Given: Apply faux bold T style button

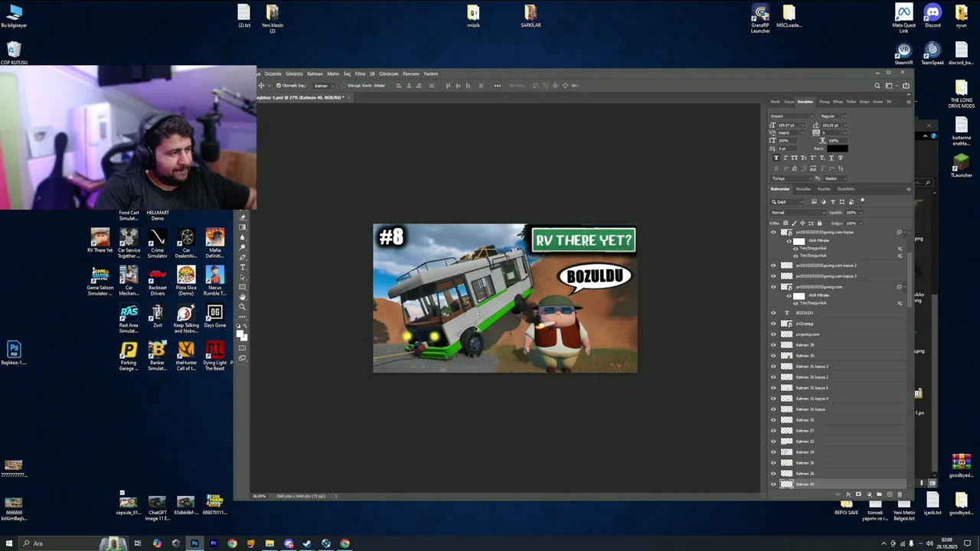Looking at the screenshot, I should tap(776, 158).
